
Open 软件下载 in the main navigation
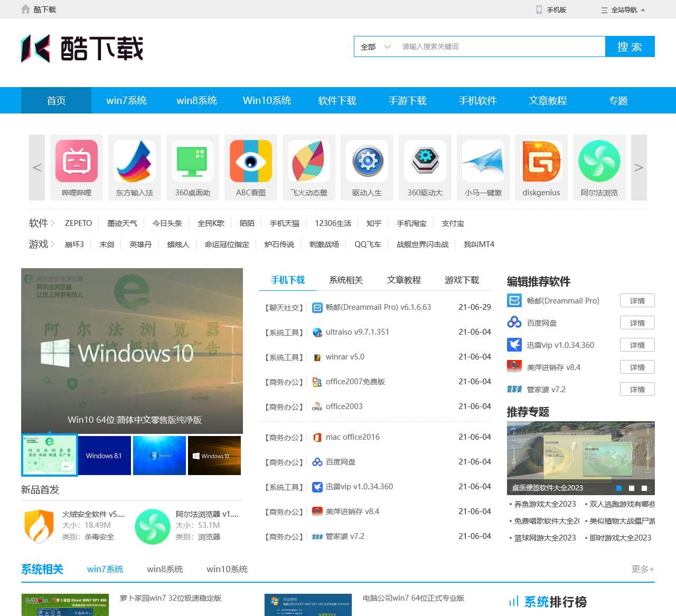337,100
